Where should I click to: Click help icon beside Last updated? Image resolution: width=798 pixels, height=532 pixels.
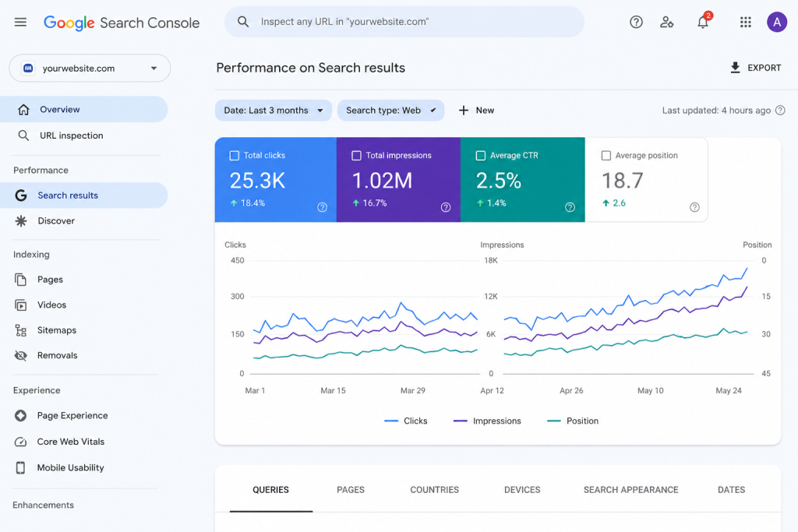780,111
